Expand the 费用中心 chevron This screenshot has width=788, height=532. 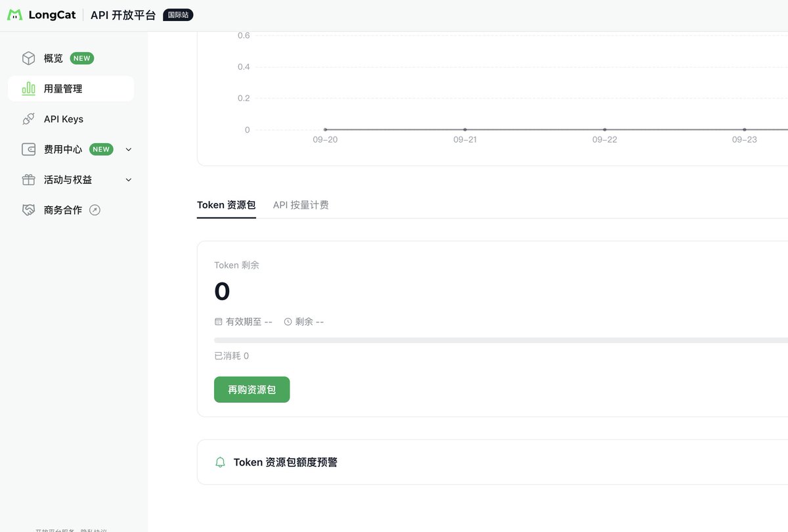(129, 150)
